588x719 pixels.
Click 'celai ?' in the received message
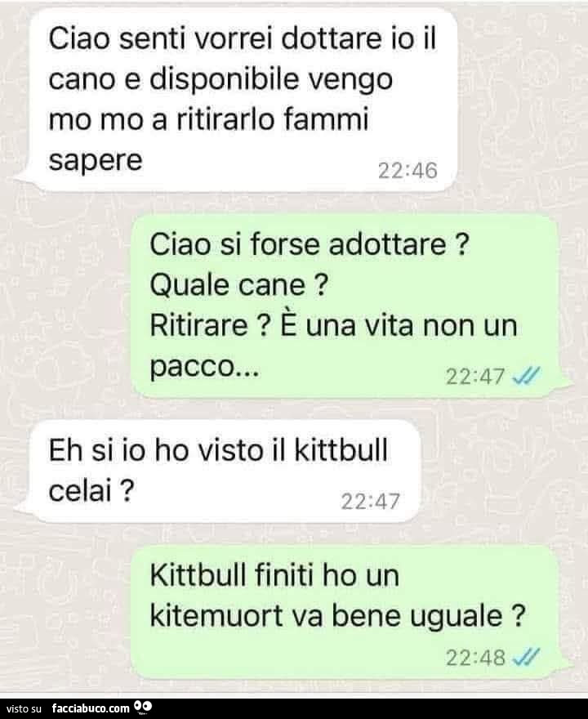pyautogui.click(x=91, y=491)
